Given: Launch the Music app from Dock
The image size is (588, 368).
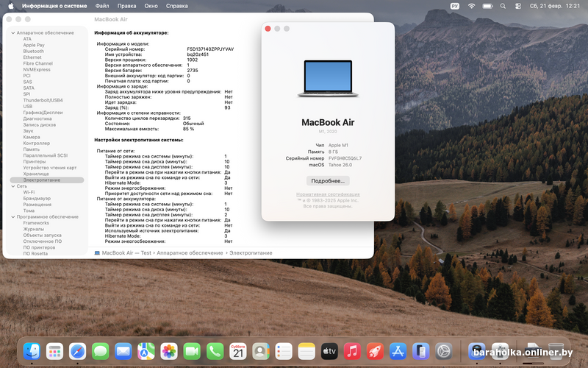Looking at the screenshot, I should click(x=351, y=352).
